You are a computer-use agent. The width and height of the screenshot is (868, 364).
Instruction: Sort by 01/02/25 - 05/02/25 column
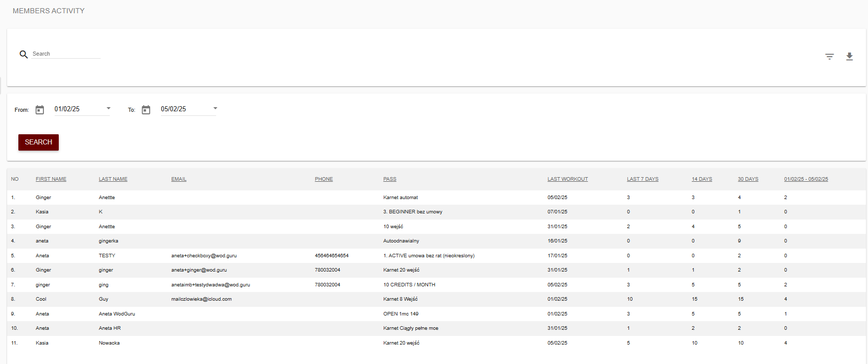(x=806, y=179)
